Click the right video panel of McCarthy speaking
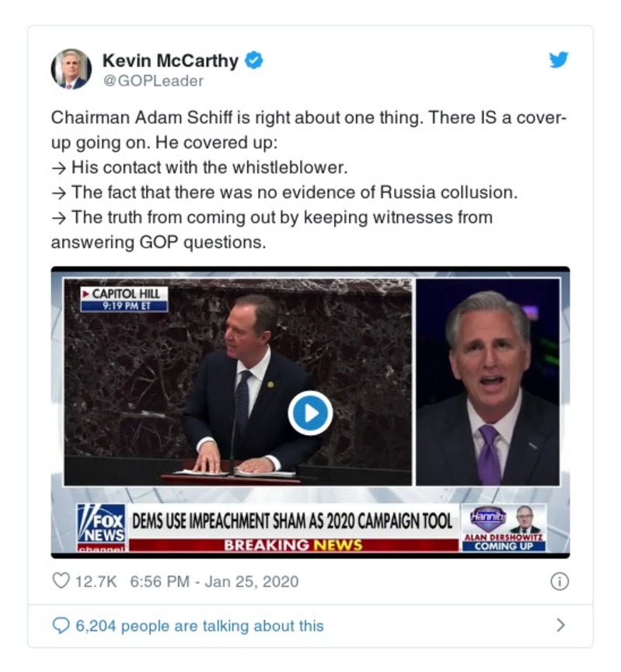The image size is (621, 672). [x=487, y=382]
